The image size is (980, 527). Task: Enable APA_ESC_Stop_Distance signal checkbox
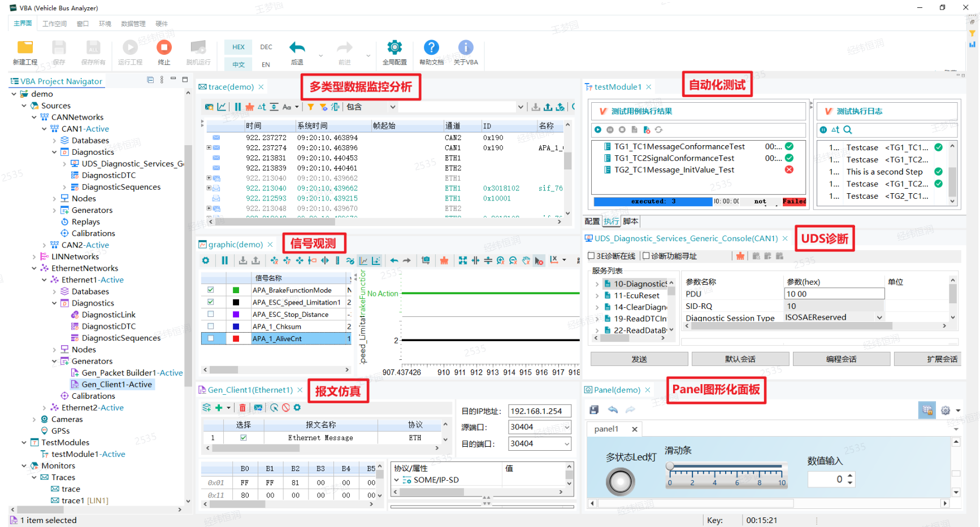[211, 314]
